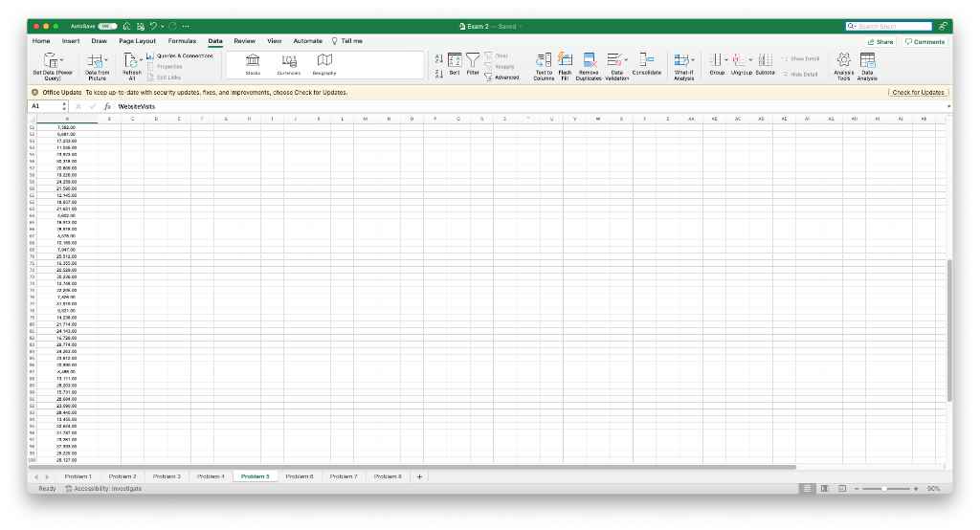Expand Refresh All dropdown arrow
The image size is (980, 530).
[x=141, y=60]
